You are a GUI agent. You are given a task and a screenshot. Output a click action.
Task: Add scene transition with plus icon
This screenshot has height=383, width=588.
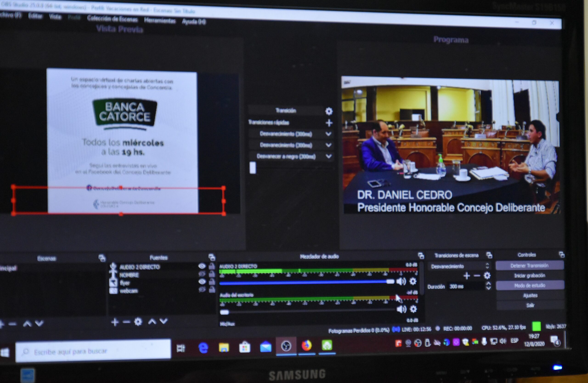click(467, 276)
